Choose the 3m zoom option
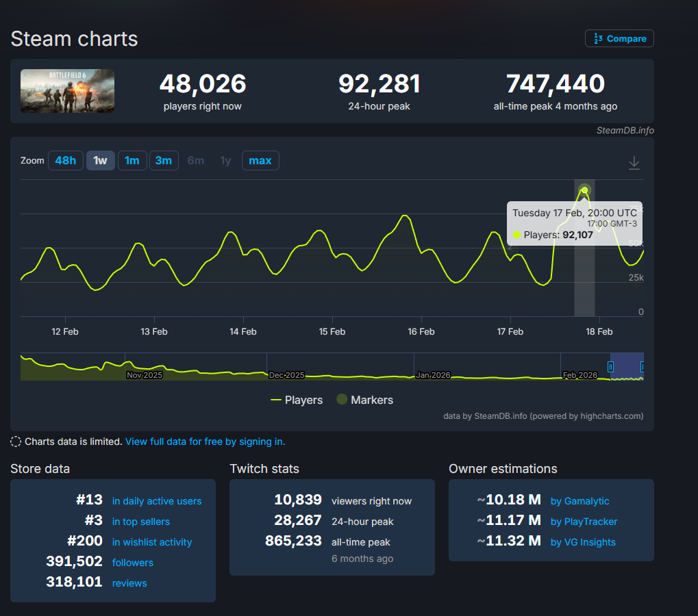Image resolution: width=698 pixels, height=616 pixels. [164, 161]
